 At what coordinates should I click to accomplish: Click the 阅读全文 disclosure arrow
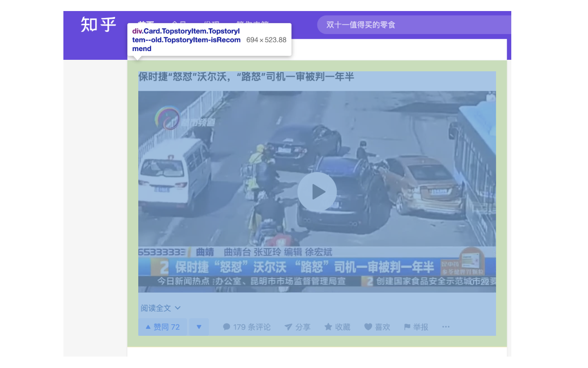point(178,308)
